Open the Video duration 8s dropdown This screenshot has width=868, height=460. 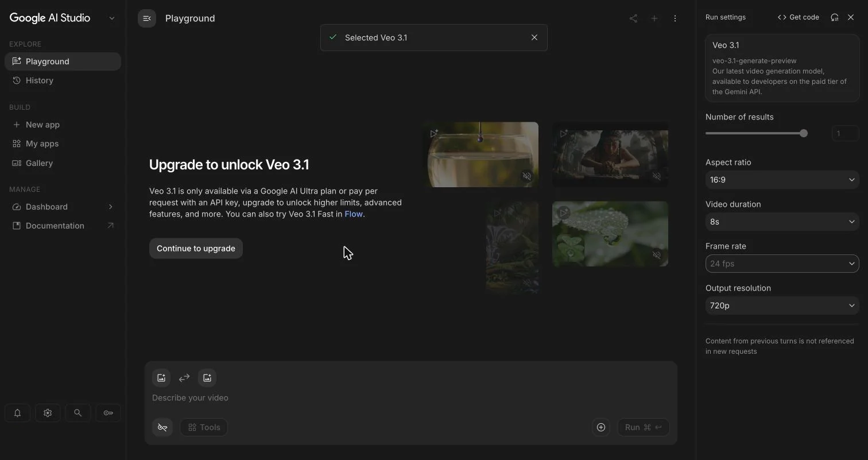(782, 222)
